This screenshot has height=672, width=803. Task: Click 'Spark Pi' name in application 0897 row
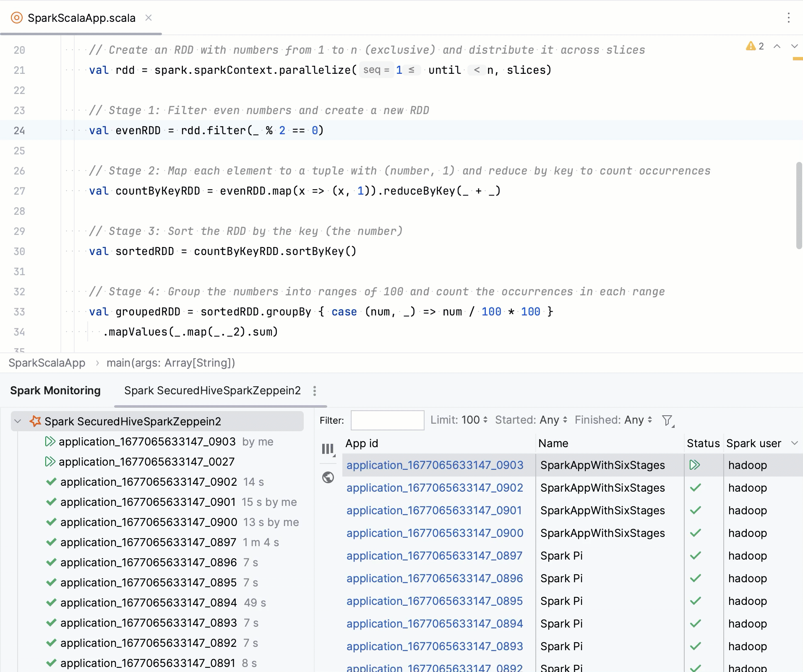[x=561, y=556]
